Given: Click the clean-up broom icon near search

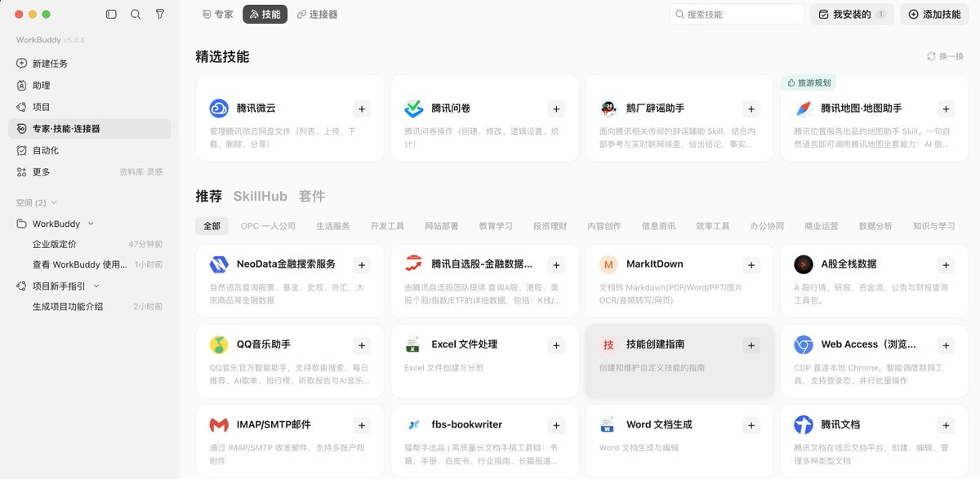Looking at the screenshot, I should point(160,15).
